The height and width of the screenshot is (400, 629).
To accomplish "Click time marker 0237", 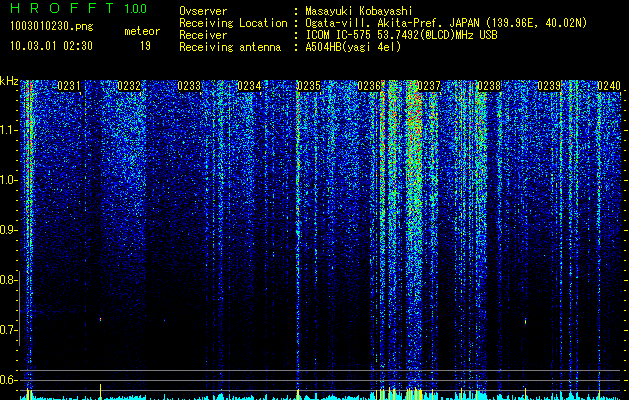I will [429, 86].
